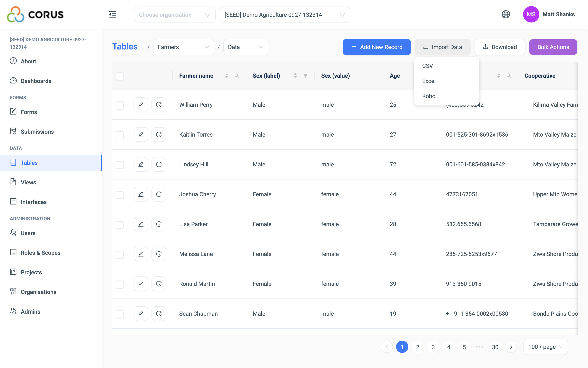Collapse the sidebar with the menu-fold icon

pos(112,15)
